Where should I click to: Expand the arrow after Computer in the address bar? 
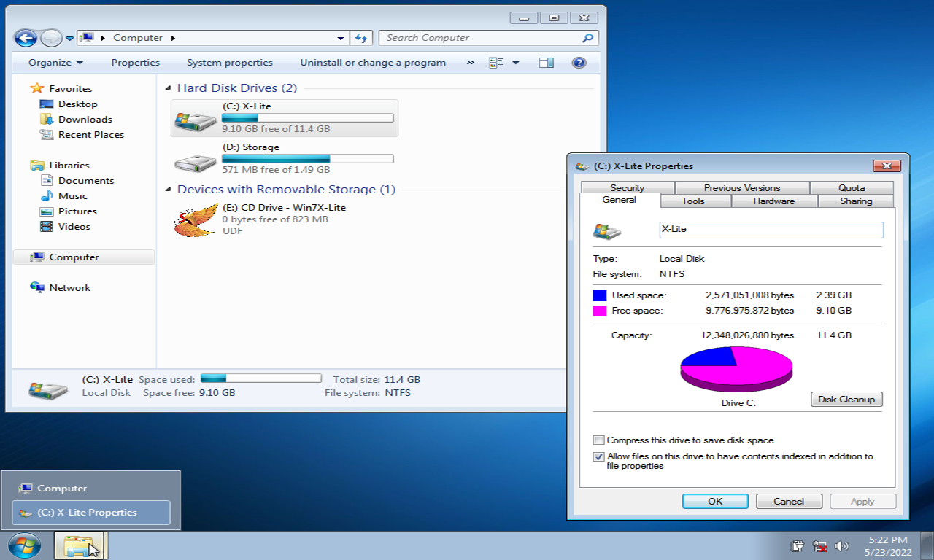coord(173,38)
